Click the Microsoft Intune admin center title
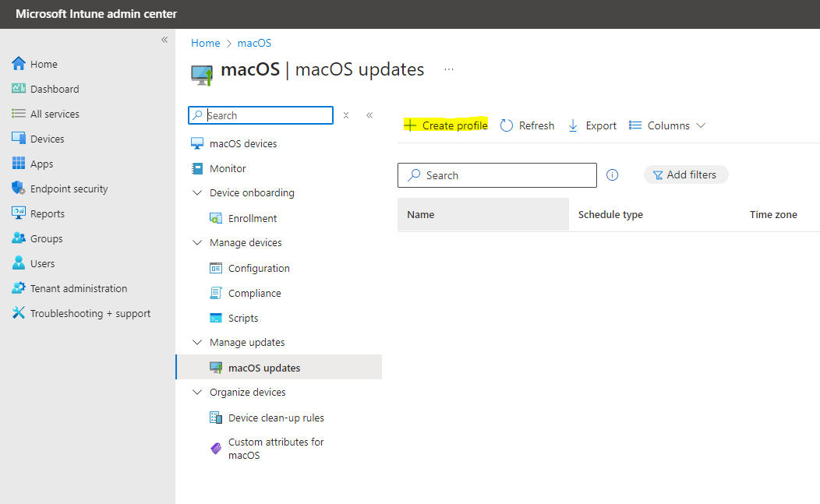This screenshot has width=820, height=504. tap(96, 14)
